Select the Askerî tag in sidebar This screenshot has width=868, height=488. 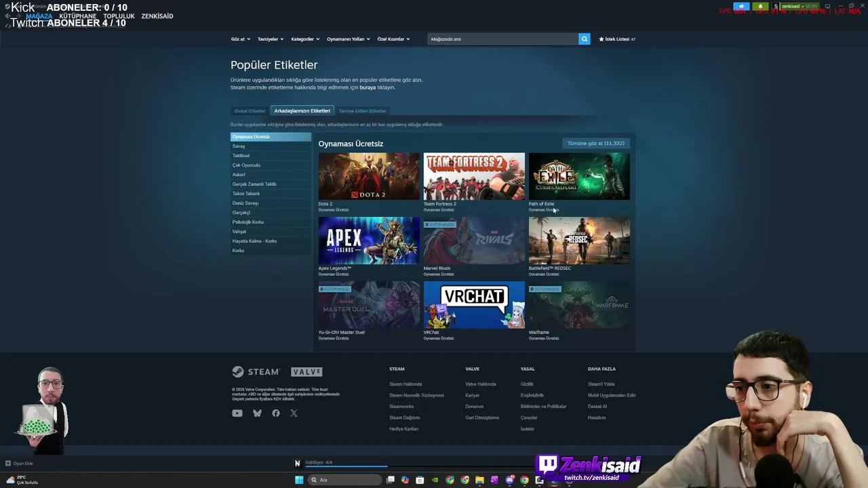tap(271, 175)
